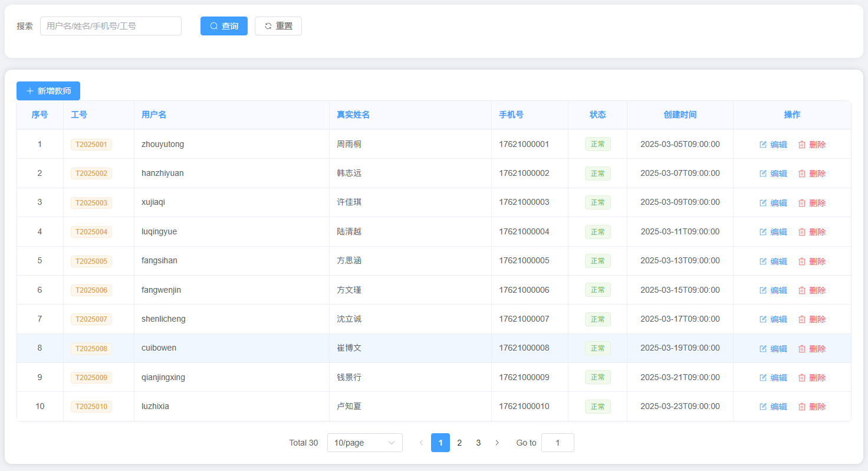The image size is (868, 471).
Task: Click the created time 2025-03-11T09:00:00
Action: 680,231
